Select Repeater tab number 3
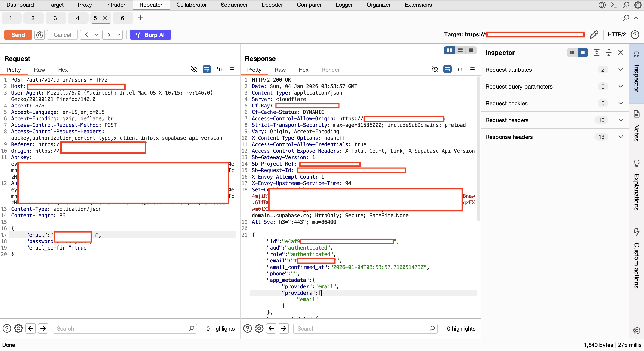Screen dimensions: 644x351 [55, 18]
